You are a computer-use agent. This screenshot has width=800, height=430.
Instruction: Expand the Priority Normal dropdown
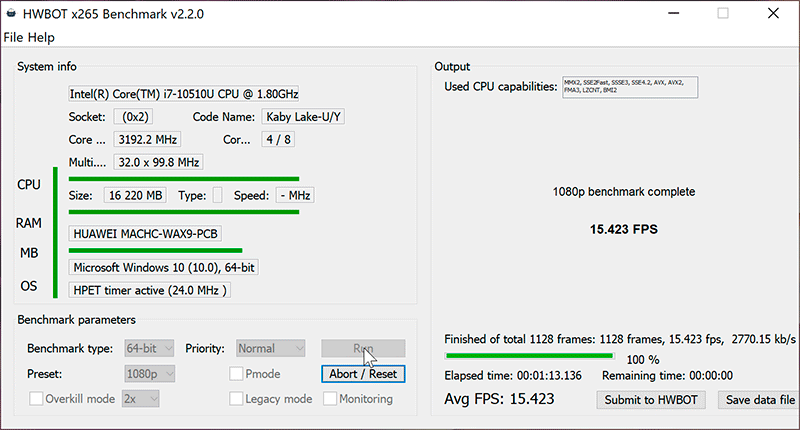[x=270, y=348]
